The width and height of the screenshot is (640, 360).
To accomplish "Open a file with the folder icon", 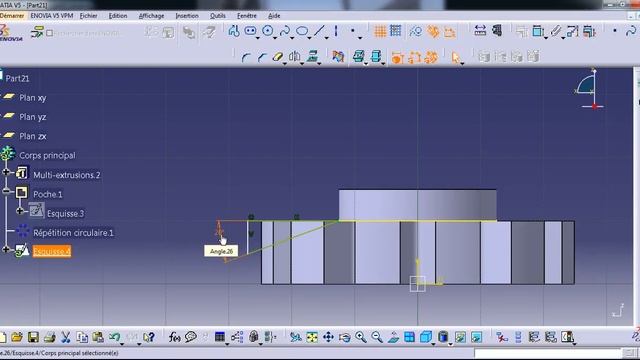I will pos(17,337).
